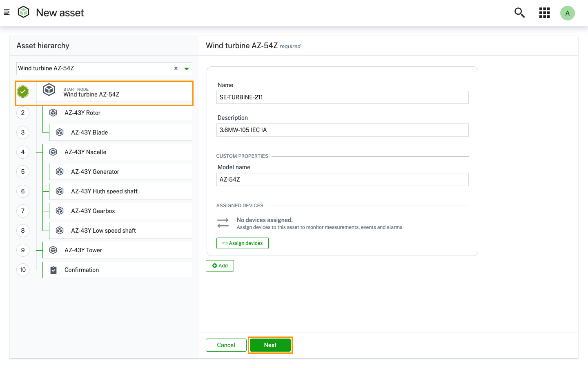This screenshot has width=588, height=368.
Task: Expand the asset hierarchy dropdown arrow
Action: (187, 69)
